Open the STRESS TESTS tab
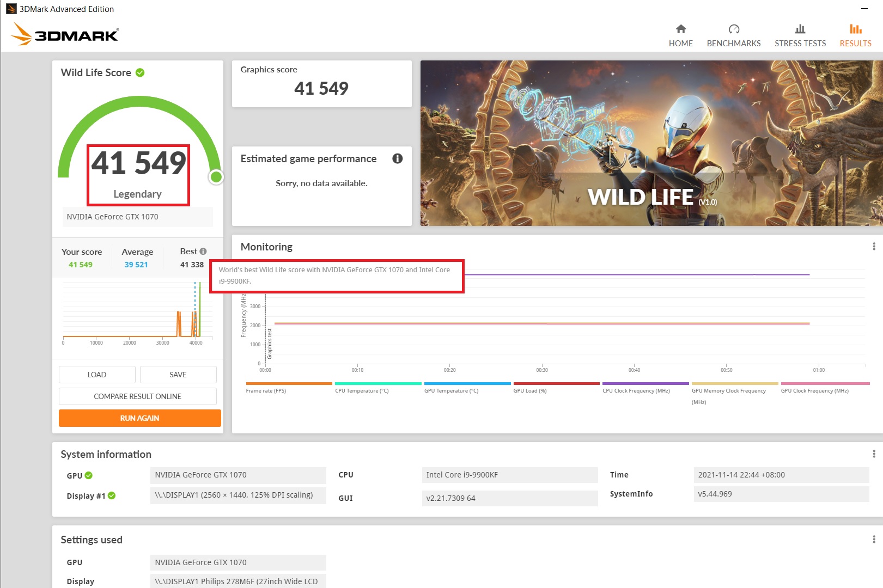Image resolution: width=883 pixels, height=588 pixels. coord(800,35)
